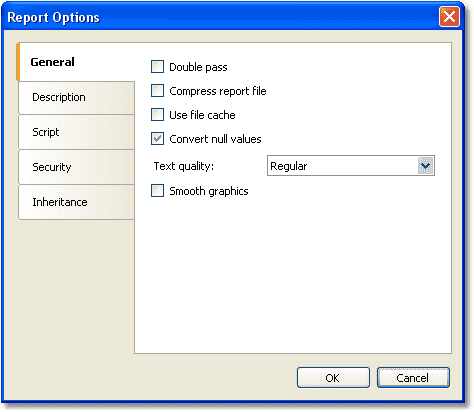Enable the Double pass checkbox

[157, 67]
